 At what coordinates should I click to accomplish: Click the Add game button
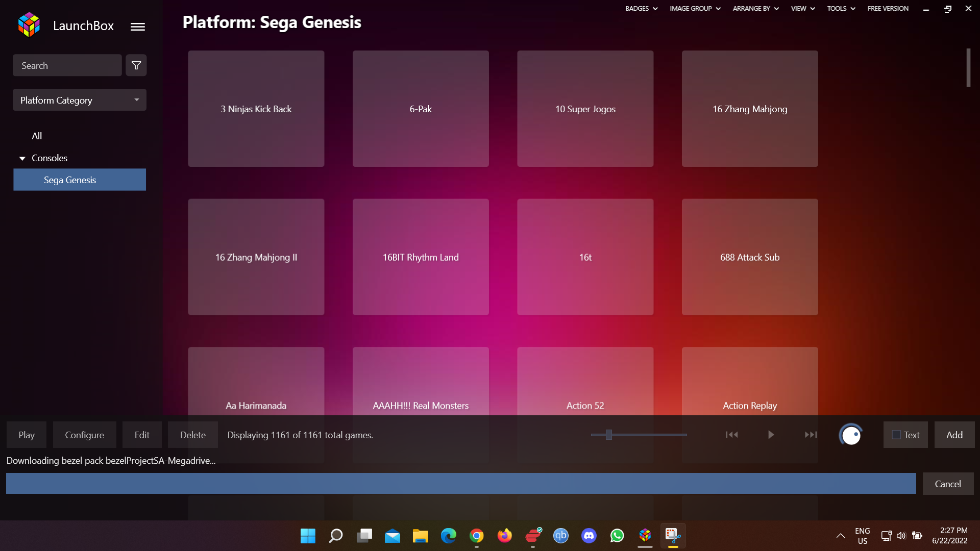954,434
